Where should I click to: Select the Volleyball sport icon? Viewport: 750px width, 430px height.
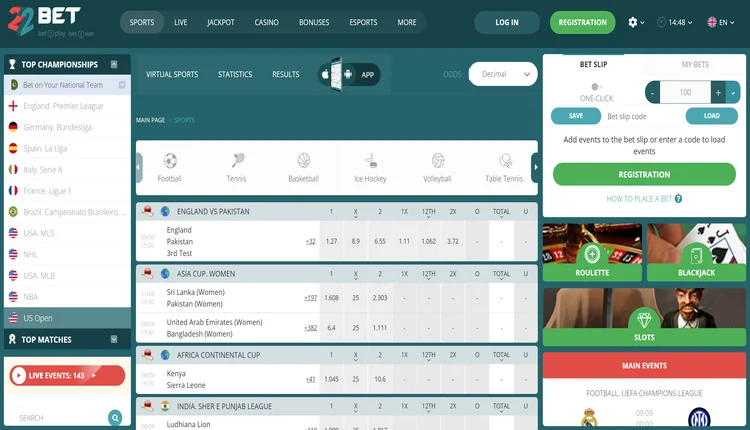point(438,160)
